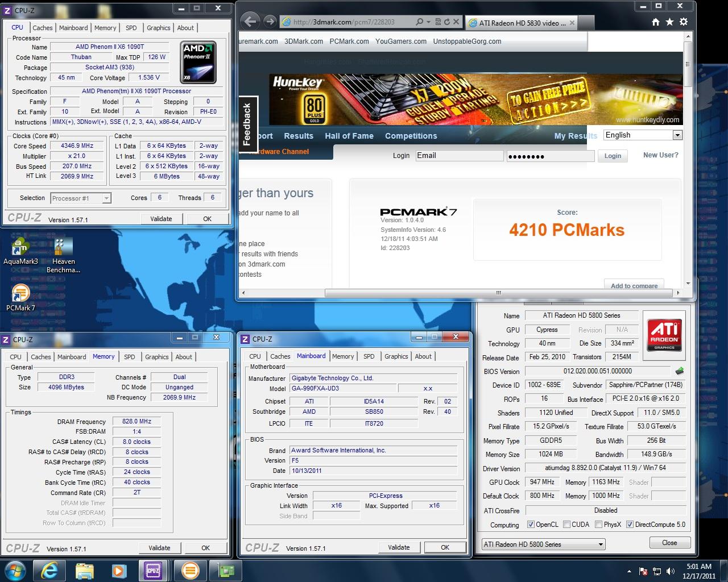Select CPU tab in the Mainboard CPU-Z window

pos(255,356)
